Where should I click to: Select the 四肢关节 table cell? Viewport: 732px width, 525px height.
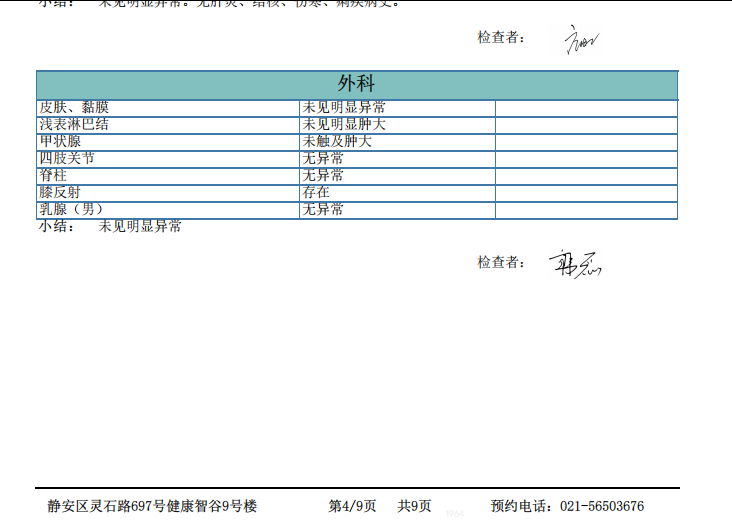click(x=67, y=159)
